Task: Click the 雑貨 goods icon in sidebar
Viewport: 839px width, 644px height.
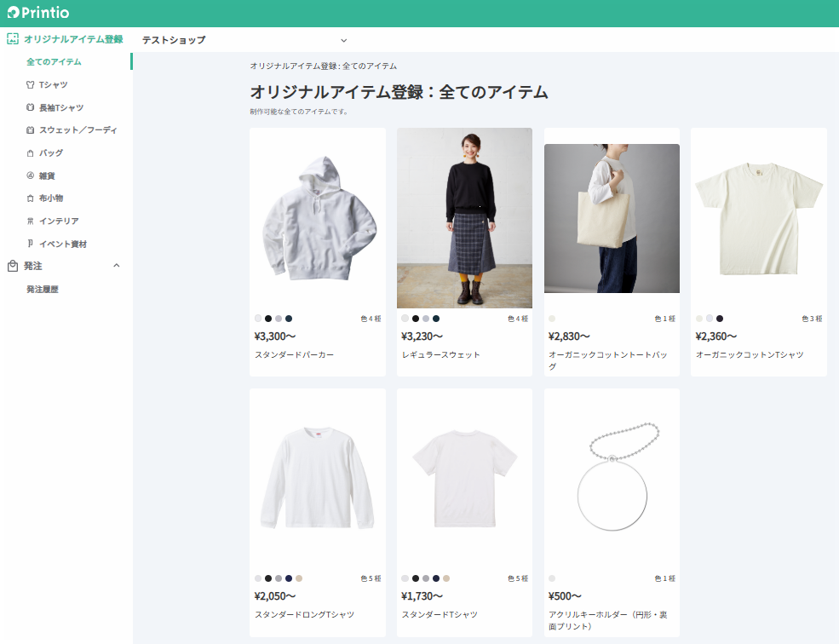Action: pos(31,175)
